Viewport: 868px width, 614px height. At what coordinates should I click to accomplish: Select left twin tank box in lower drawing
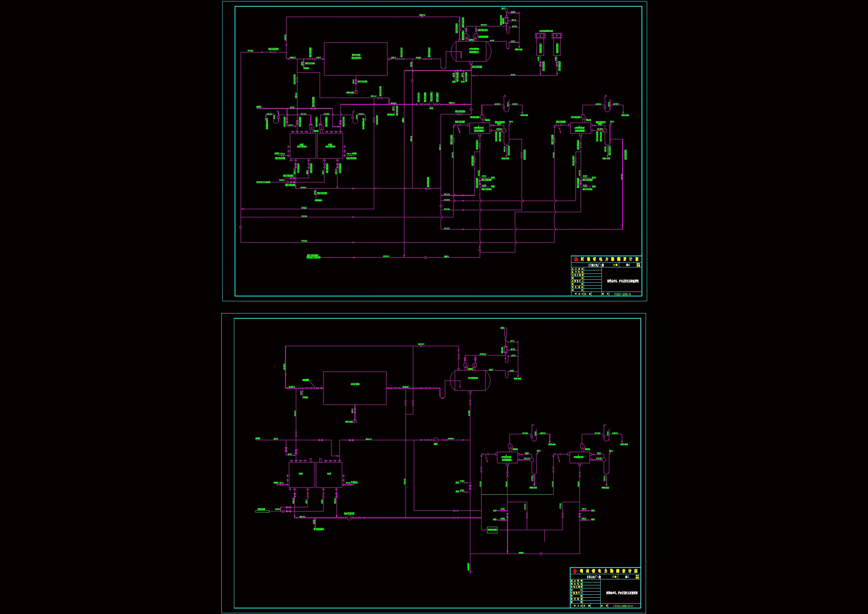[x=302, y=475]
